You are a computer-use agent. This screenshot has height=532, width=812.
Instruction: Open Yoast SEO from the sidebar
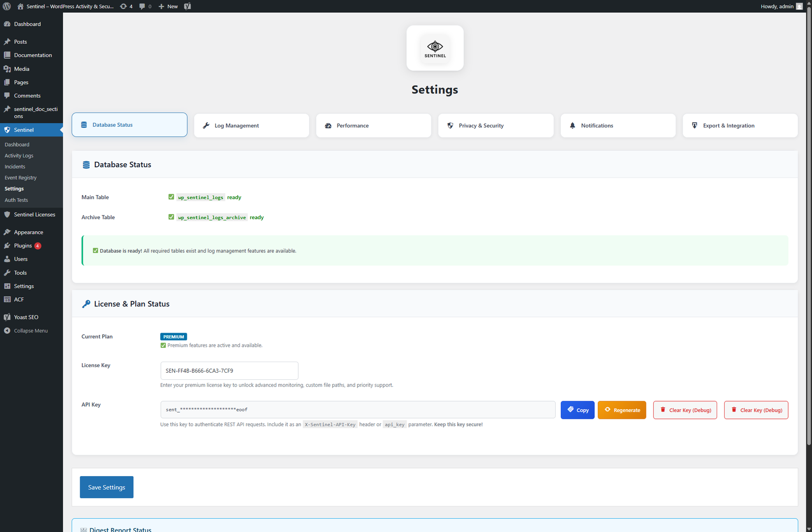[25, 317]
